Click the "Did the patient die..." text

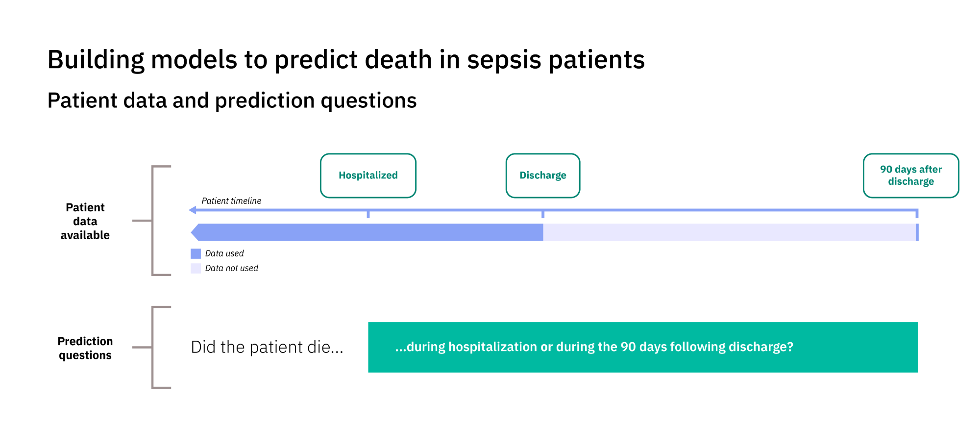(x=267, y=347)
